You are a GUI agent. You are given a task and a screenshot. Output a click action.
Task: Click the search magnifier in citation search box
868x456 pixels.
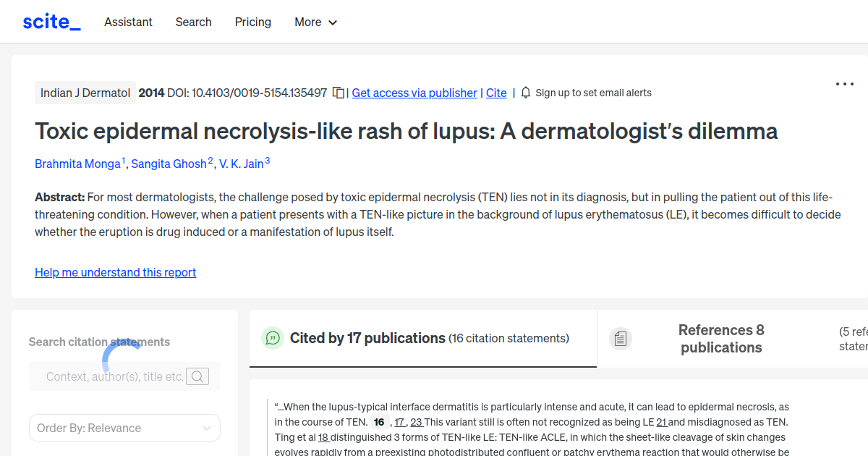(197, 376)
